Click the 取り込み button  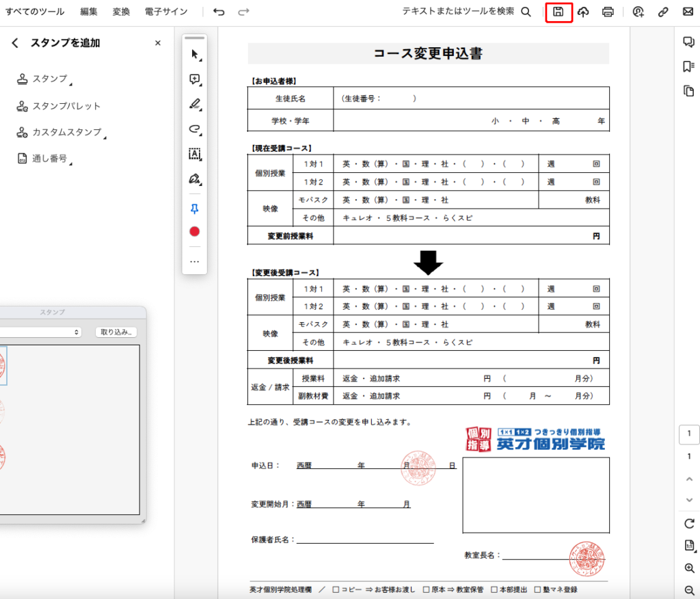pyautogui.click(x=117, y=332)
